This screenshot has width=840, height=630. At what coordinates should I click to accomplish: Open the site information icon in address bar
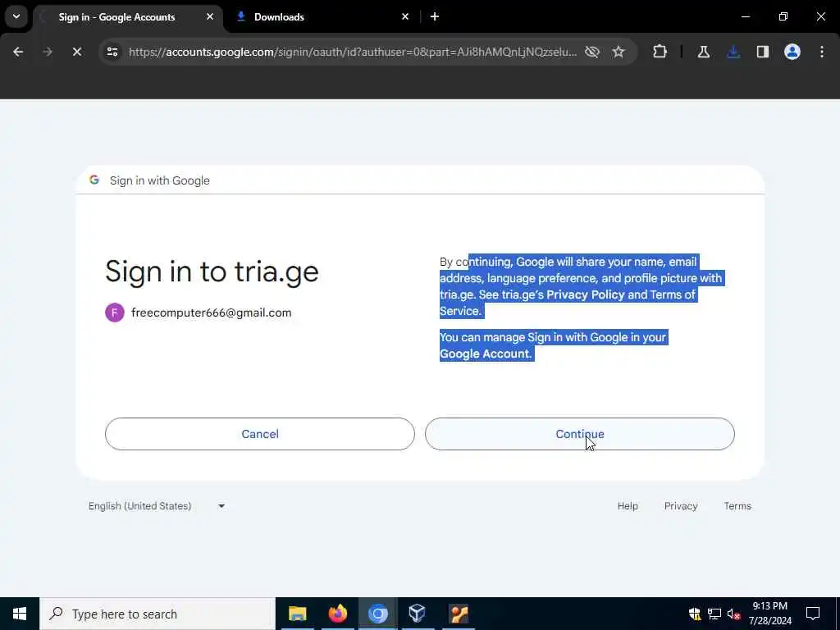pos(112,52)
